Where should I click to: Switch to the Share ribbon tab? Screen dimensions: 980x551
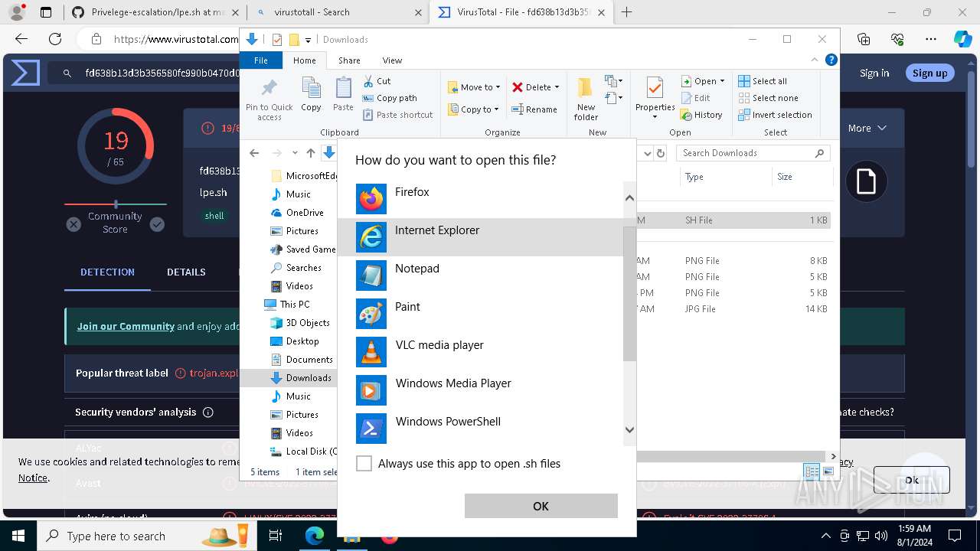pyautogui.click(x=349, y=60)
